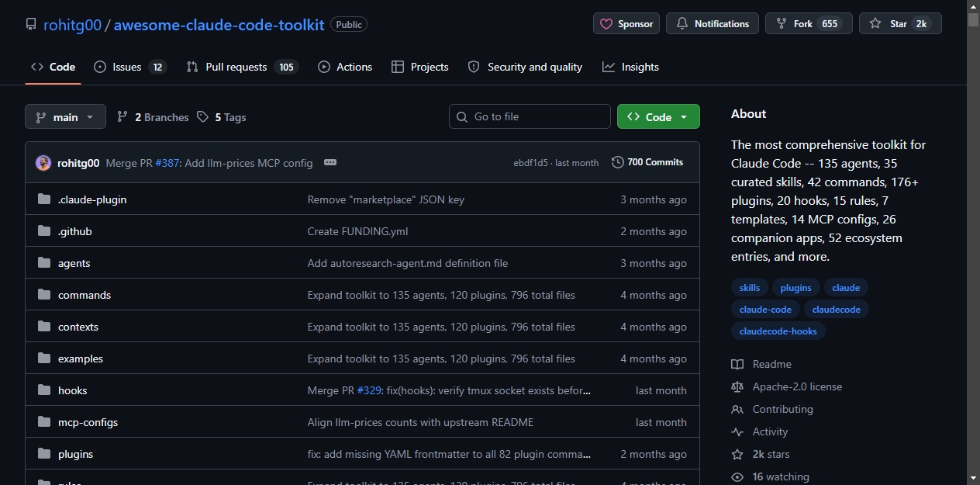The image size is (980, 485).
Task: Focus the Go to file search field
Action: coord(530,116)
